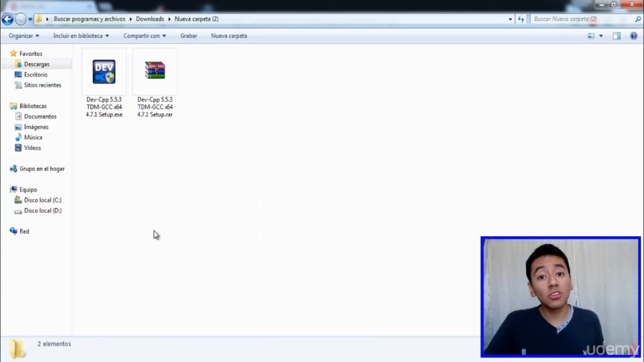Screen dimensions: 644x362
Task: Expand the Organizar dropdown menu
Action: coord(24,36)
